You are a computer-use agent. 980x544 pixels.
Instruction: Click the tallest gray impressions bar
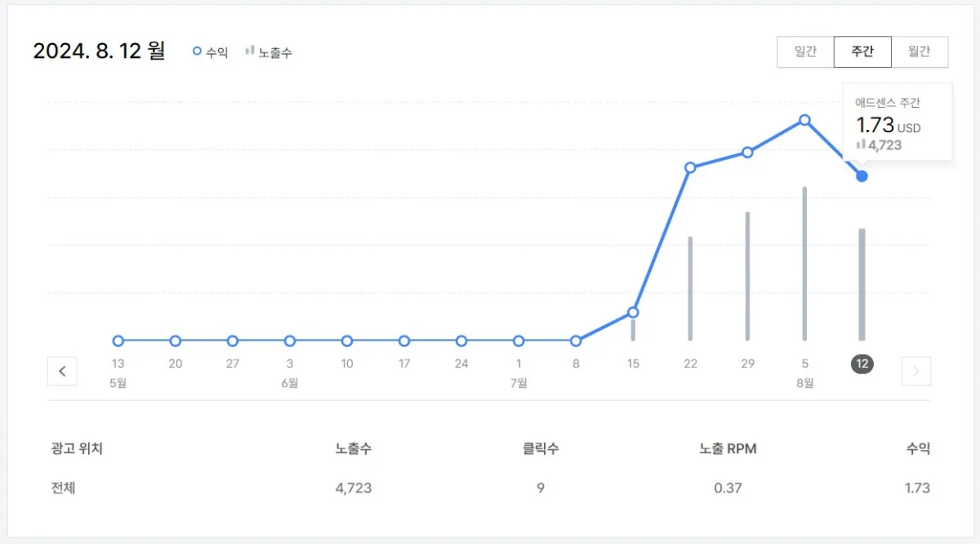coord(805,261)
